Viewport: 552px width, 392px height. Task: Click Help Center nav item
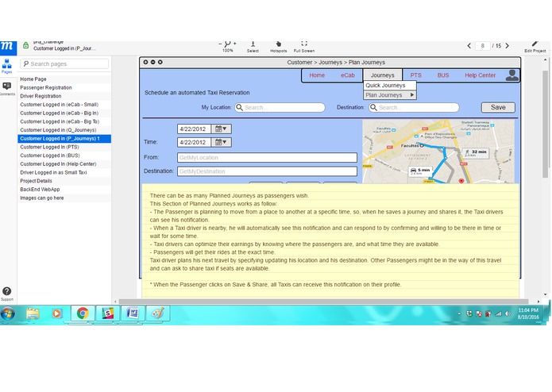(480, 75)
